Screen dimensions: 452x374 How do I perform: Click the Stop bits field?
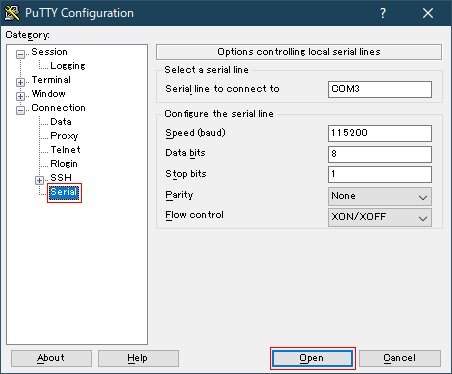(x=380, y=174)
